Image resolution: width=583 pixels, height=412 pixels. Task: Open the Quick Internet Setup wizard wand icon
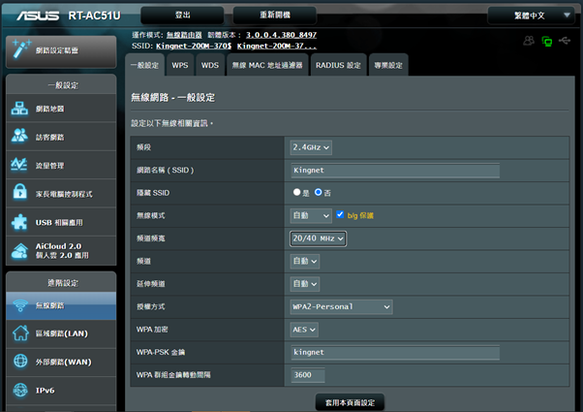pos(21,49)
